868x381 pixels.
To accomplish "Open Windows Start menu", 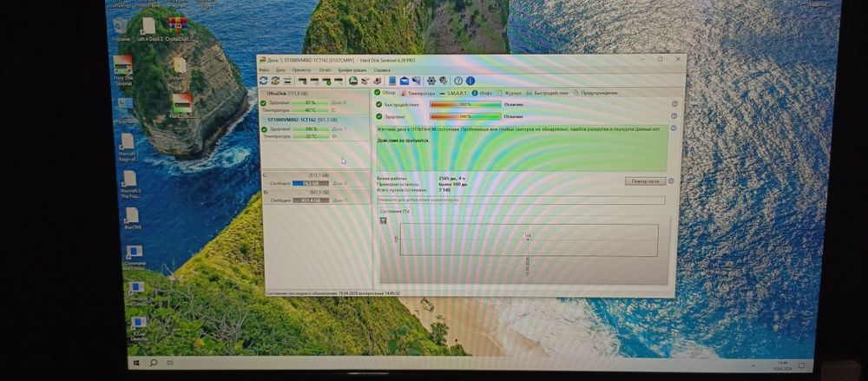I will (135, 362).
